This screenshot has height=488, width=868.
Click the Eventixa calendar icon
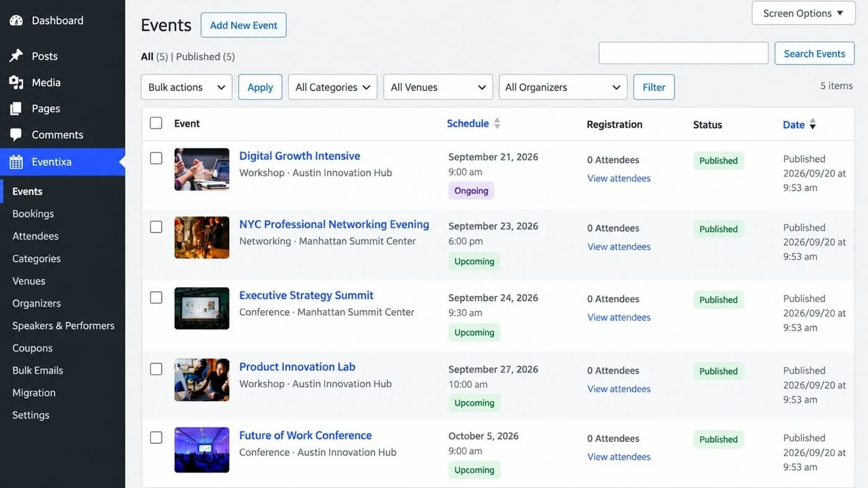tap(16, 162)
